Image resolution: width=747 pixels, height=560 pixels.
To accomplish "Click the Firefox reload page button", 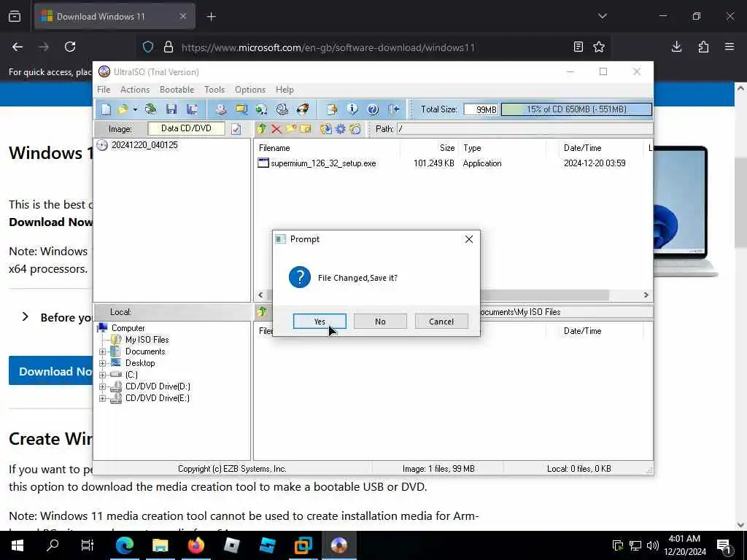I will pos(70,47).
